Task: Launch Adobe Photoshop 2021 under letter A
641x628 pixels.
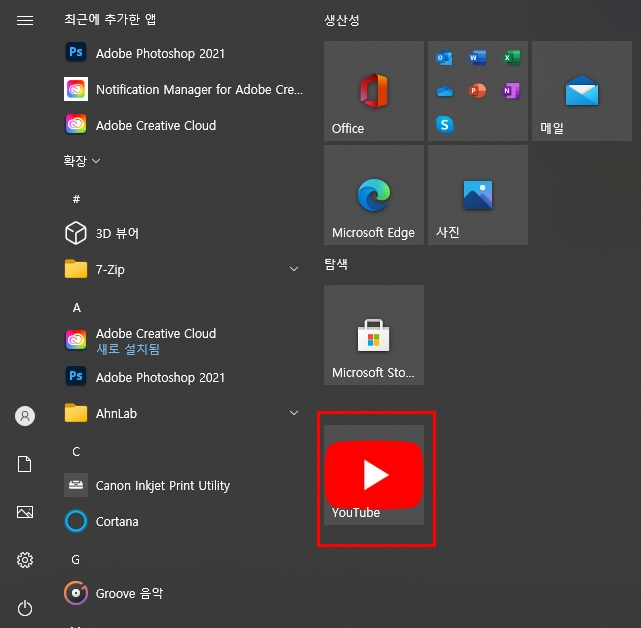Action: tap(184, 377)
